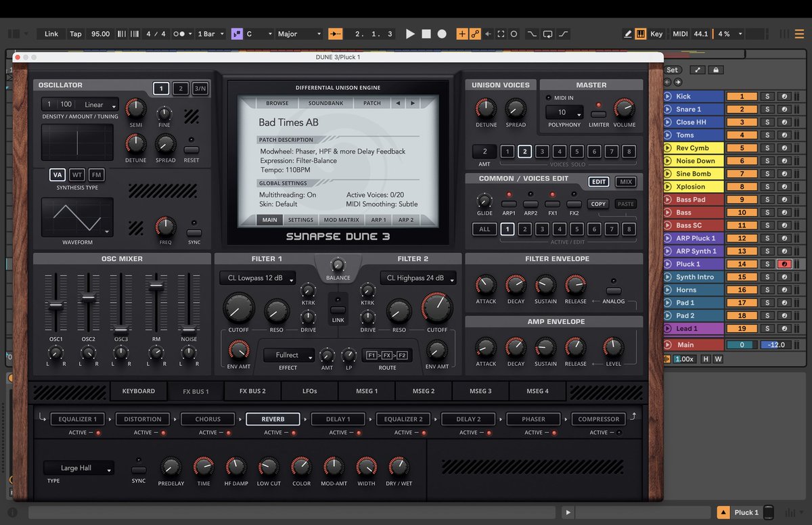Enable Key mapping mode
Image resolution: width=812 pixels, height=525 pixels.
pyautogui.click(x=656, y=34)
